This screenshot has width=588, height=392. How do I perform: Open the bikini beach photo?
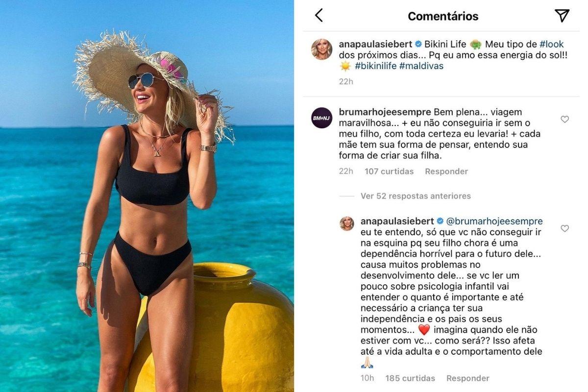[x=147, y=196]
